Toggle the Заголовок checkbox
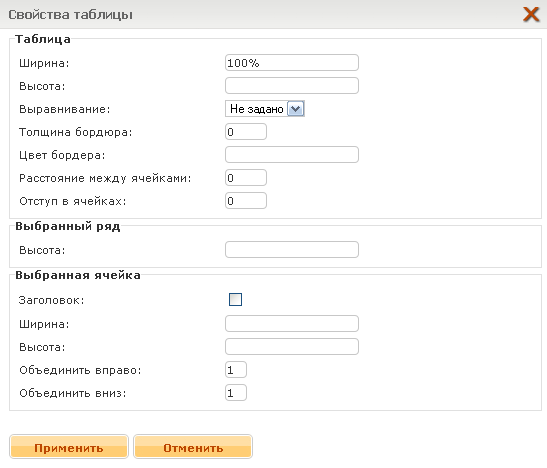547x468 pixels. point(235,299)
